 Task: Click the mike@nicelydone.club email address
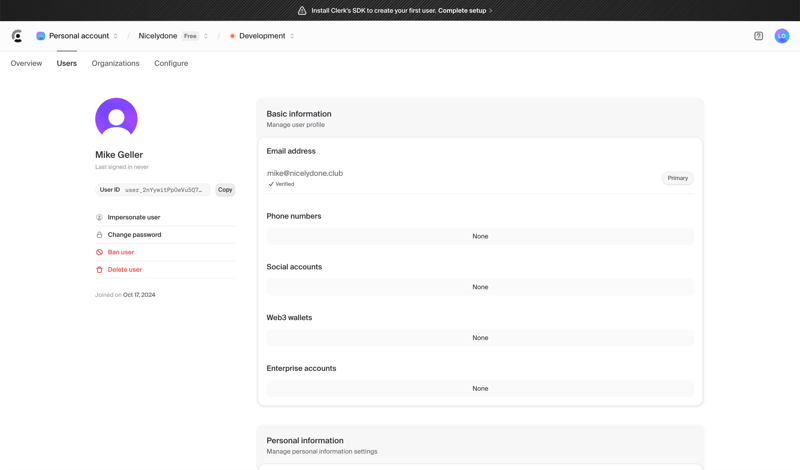(x=305, y=173)
